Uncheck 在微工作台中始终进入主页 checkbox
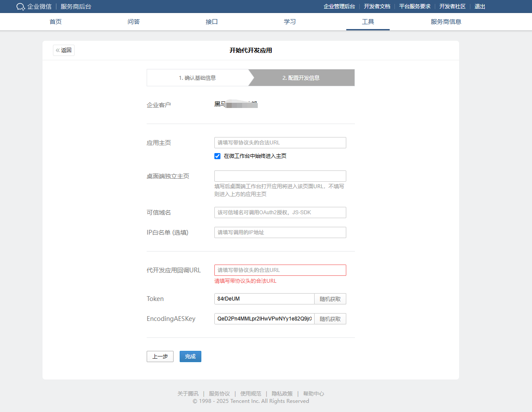The width and height of the screenshot is (532, 412). coord(217,156)
